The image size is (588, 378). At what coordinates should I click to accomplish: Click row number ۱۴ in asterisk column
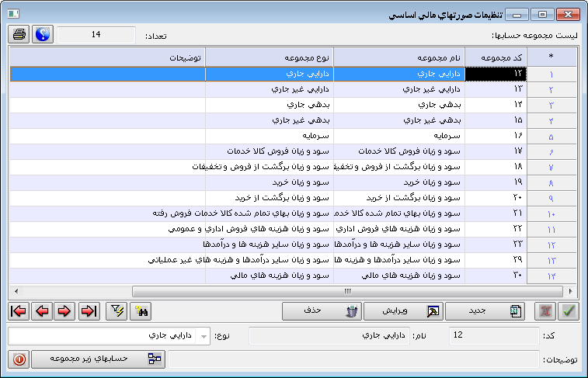(551, 276)
